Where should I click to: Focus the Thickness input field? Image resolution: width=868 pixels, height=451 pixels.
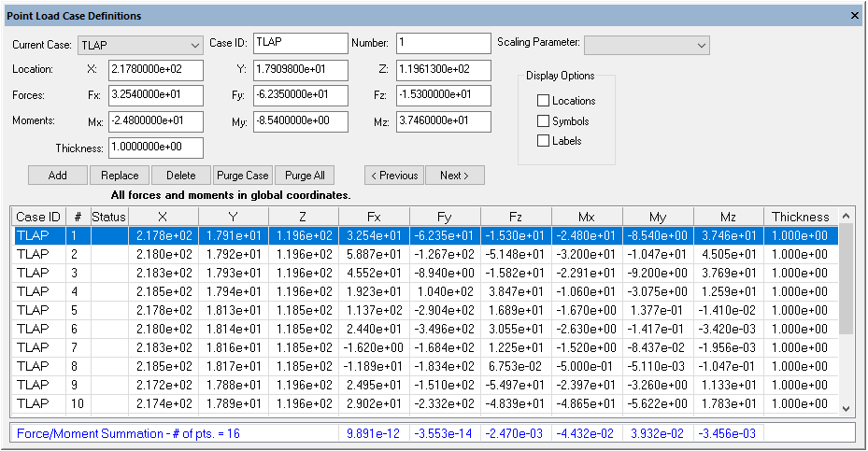156,148
